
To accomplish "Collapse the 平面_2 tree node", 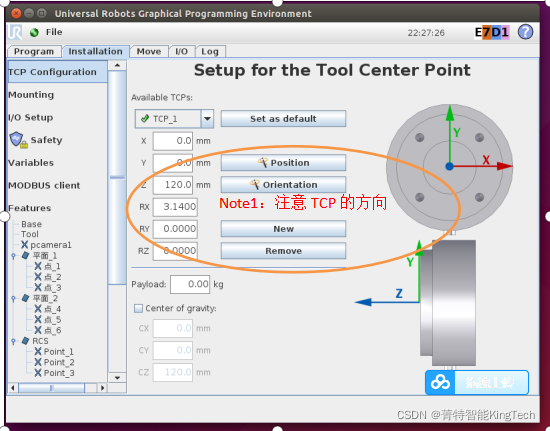I will point(14,299).
